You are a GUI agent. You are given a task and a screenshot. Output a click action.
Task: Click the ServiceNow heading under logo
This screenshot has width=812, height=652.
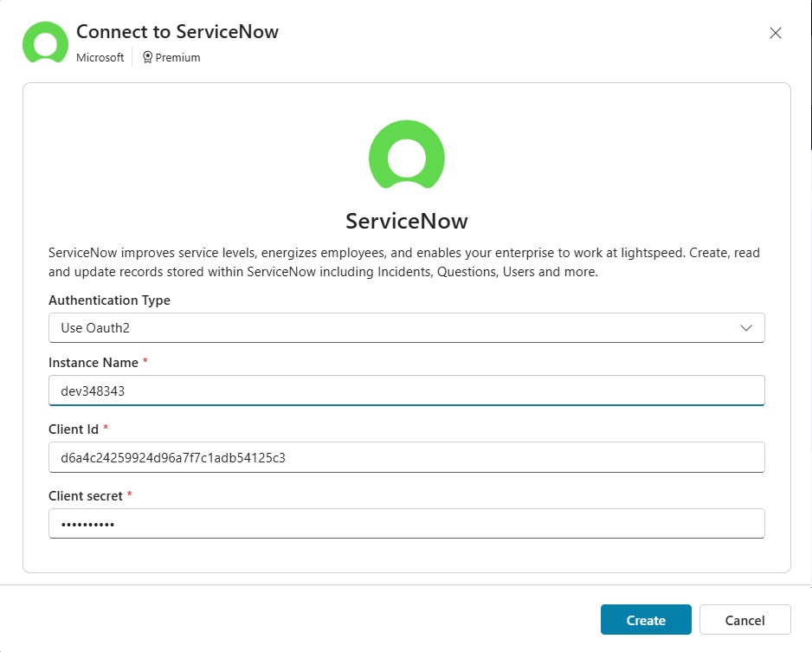pyautogui.click(x=407, y=221)
